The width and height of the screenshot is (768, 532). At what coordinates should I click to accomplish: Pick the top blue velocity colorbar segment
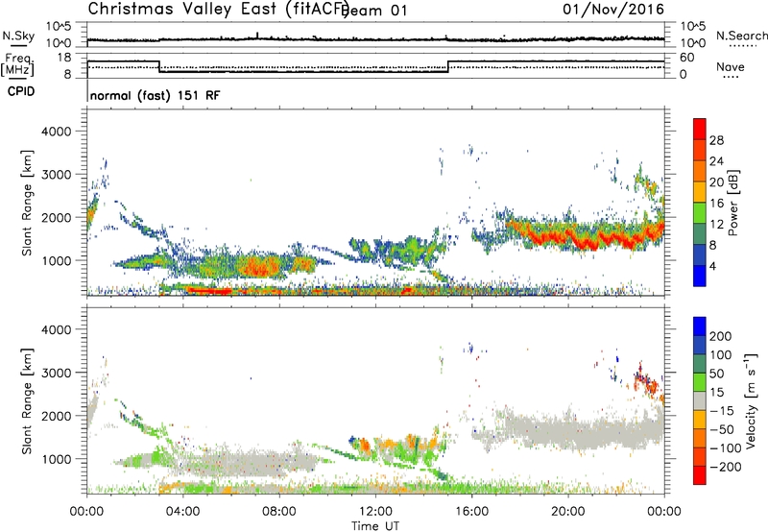click(700, 326)
